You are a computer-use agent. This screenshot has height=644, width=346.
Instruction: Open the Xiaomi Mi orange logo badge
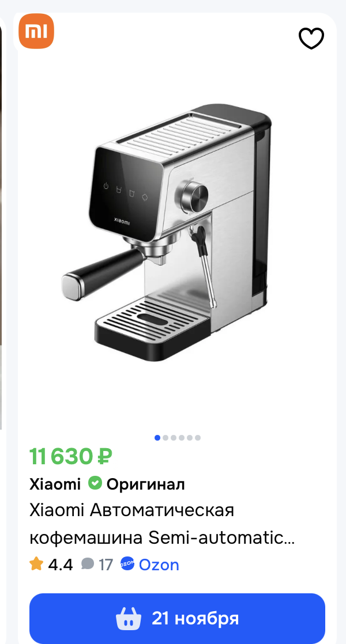pyautogui.click(x=36, y=31)
